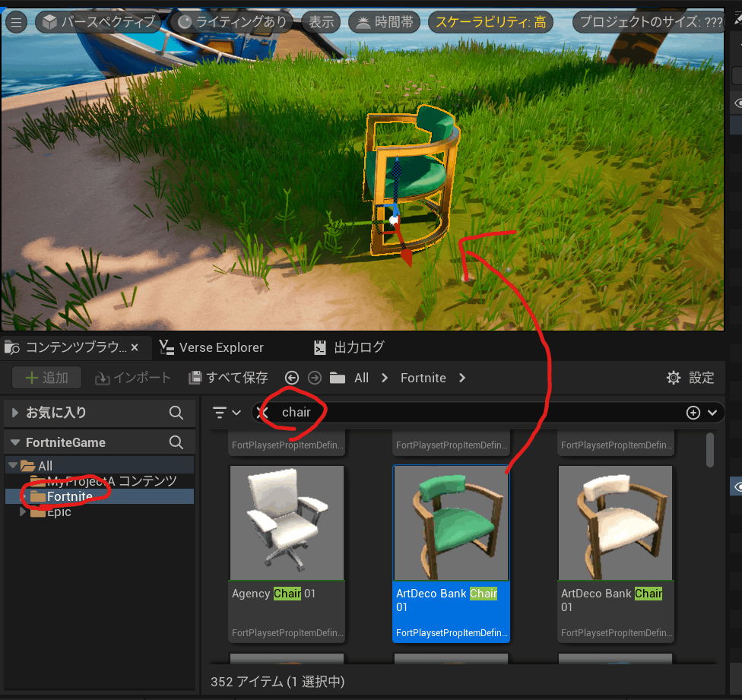Screen dimensions: 742x700
Task: Go forward in content browser history
Action: 315,378
